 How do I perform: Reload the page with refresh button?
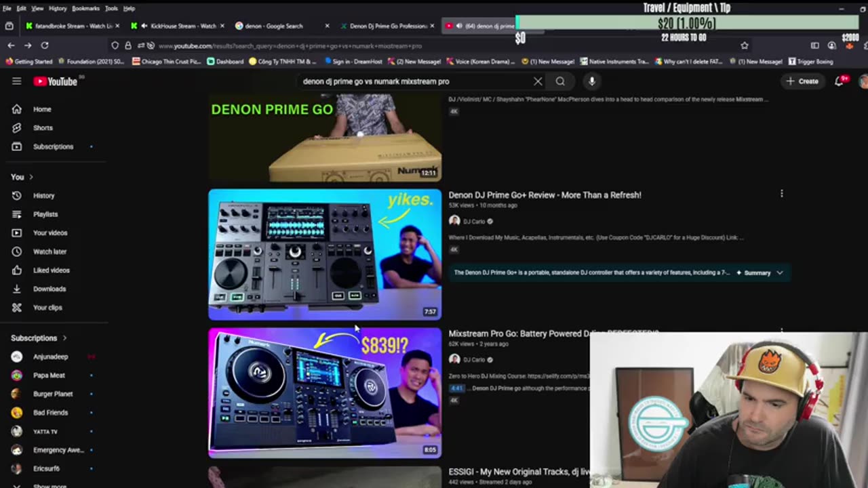click(x=45, y=45)
